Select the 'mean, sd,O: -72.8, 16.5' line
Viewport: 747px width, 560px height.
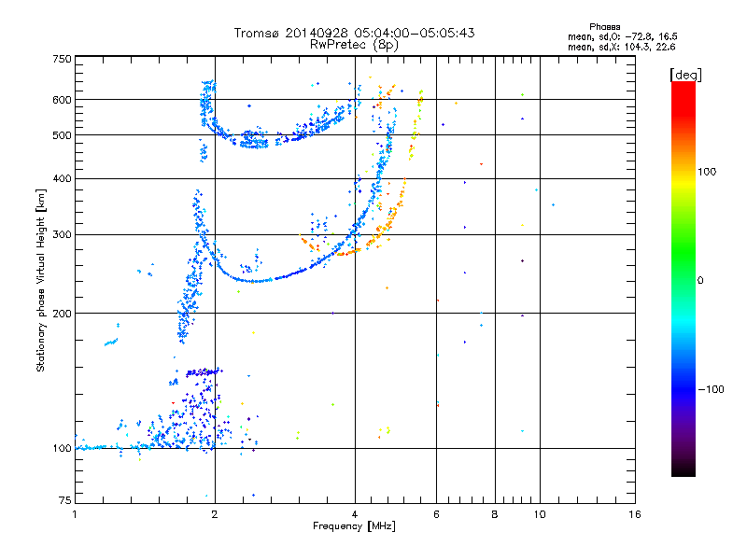[622, 36]
